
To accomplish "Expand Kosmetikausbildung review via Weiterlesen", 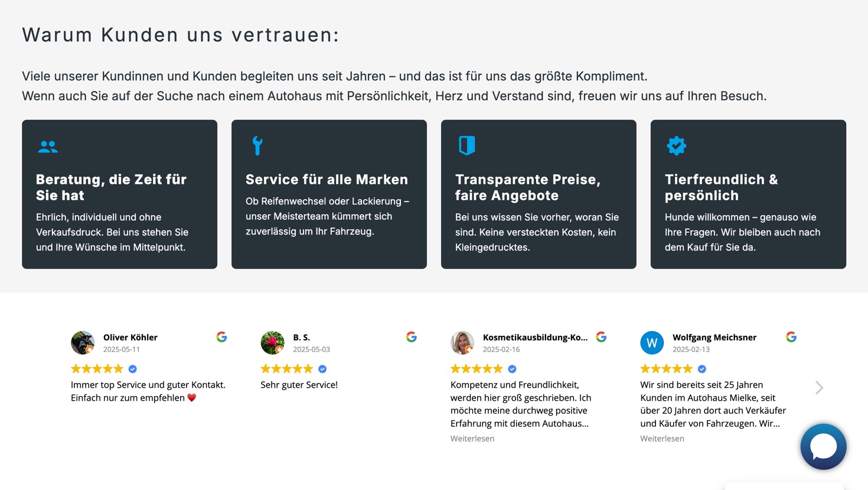I will [x=472, y=439].
